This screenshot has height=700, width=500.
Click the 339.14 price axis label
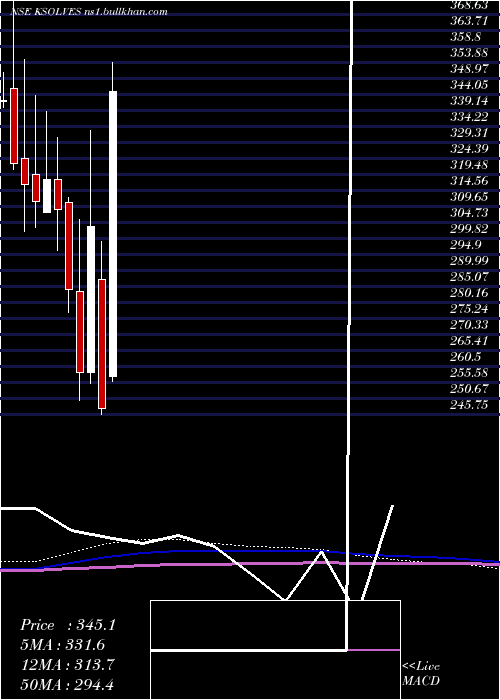(x=469, y=101)
